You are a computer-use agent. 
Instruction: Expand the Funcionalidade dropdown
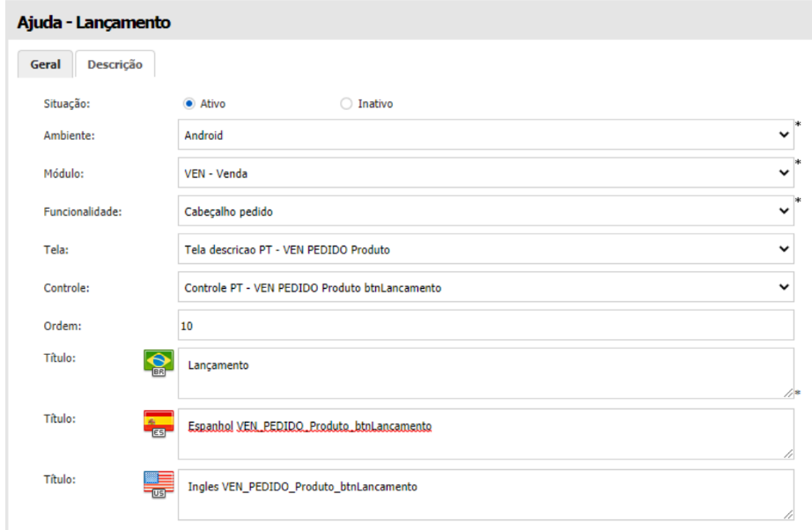[x=485, y=211]
